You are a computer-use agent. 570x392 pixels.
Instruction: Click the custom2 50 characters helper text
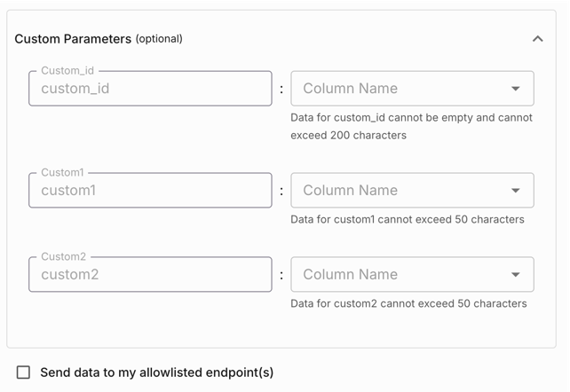(x=408, y=303)
